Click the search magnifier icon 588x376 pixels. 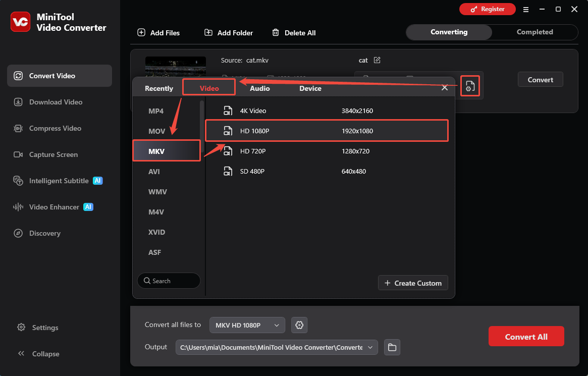tap(147, 281)
